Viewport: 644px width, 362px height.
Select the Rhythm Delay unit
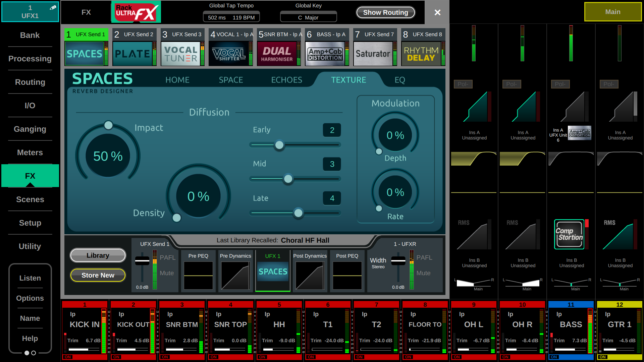point(421,54)
